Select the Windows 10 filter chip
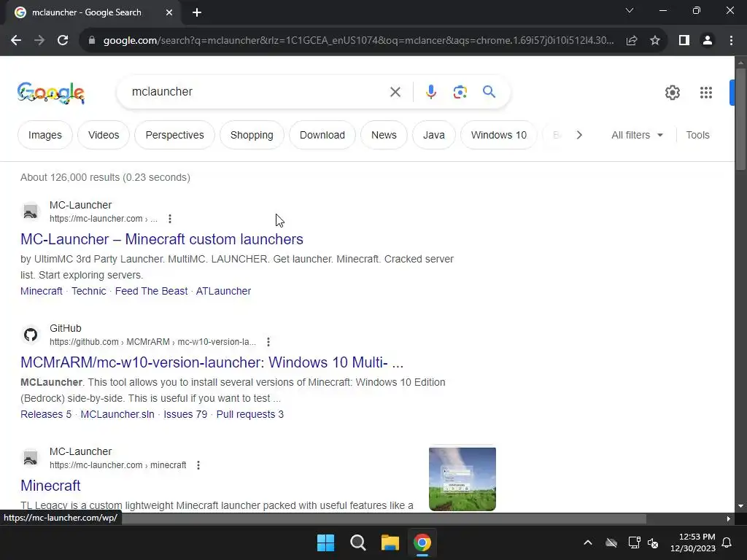747x560 pixels. pyautogui.click(x=498, y=135)
